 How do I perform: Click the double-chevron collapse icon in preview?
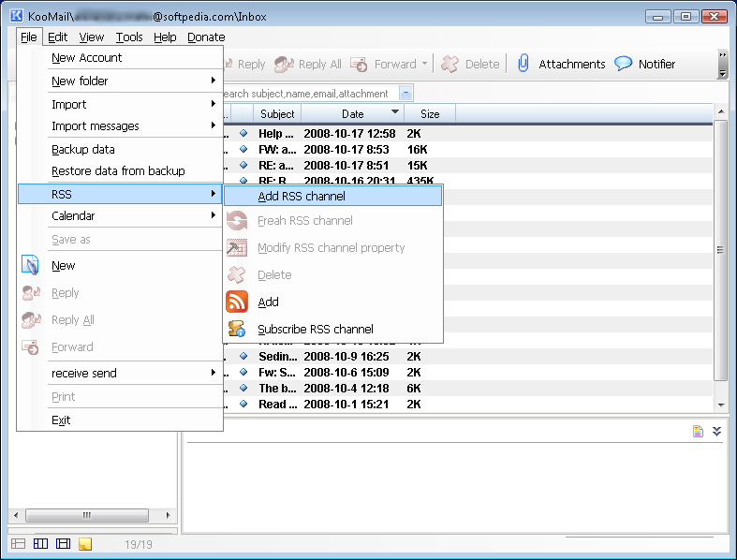click(x=716, y=431)
